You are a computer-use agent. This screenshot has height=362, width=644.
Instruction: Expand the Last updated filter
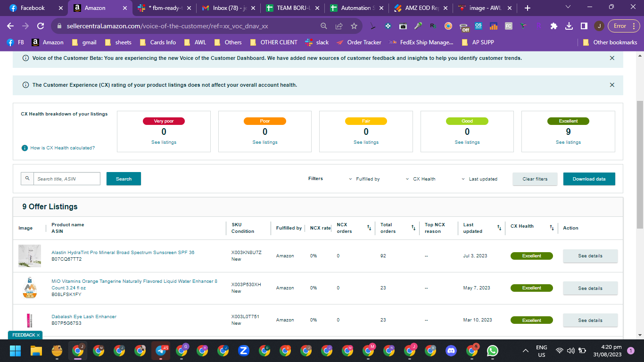[479, 179]
